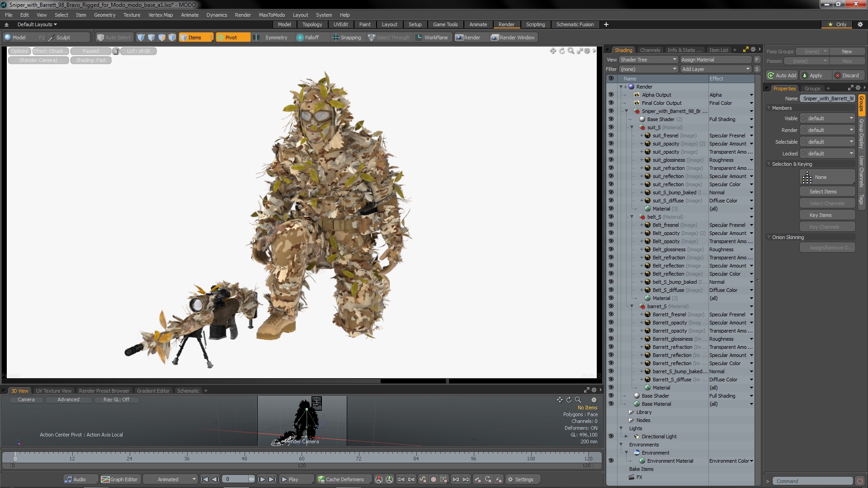Viewport: 868px width, 488px height.
Task: Open the layout gear icon beside Only
Action: tap(860, 24)
